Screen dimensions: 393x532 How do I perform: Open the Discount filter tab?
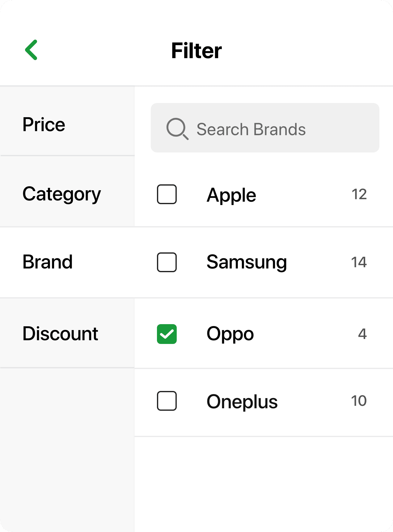[x=60, y=333]
